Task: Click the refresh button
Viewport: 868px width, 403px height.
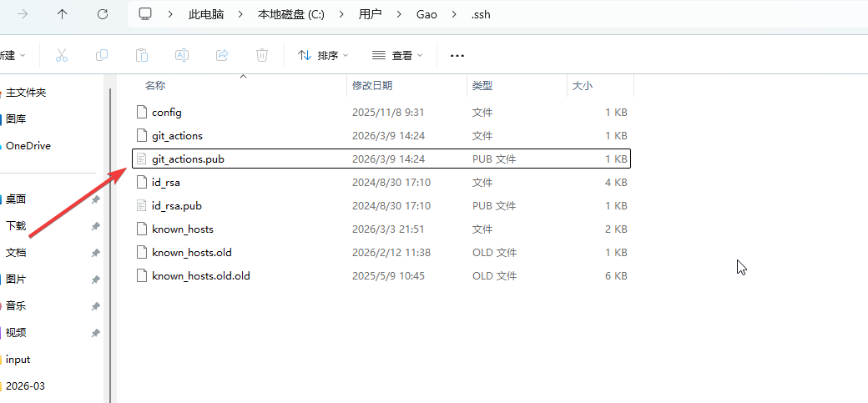Action: click(x=103, y=14)
